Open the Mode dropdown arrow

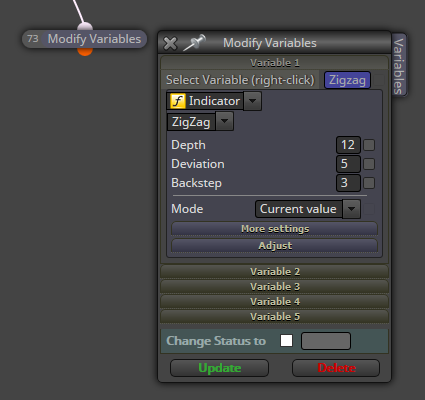click(351, 209)
